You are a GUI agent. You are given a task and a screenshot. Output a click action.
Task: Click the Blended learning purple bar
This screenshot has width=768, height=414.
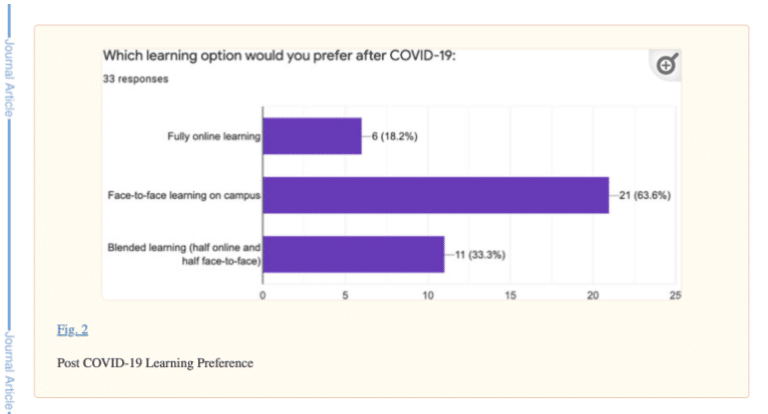pyautogui.click(x=353, y=254)
